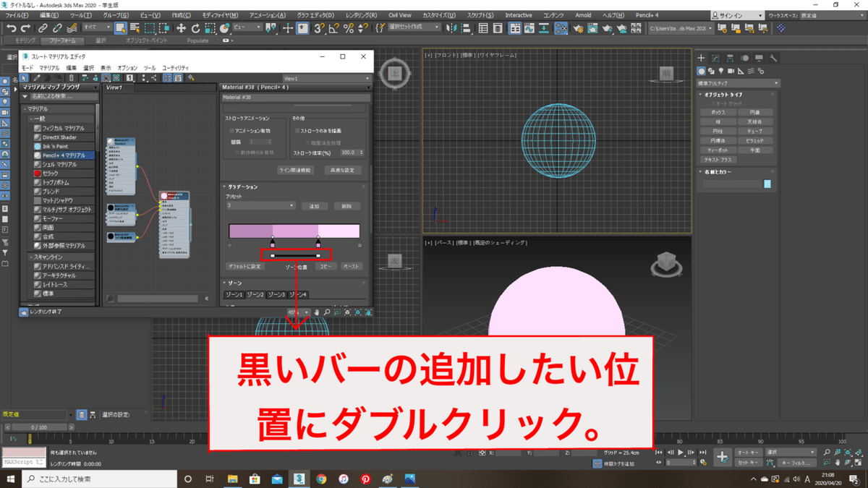Viewport: 868px width, 488px height.
Task: Open the 標準プリミティブ dropdown
Action: pos(738,83)
